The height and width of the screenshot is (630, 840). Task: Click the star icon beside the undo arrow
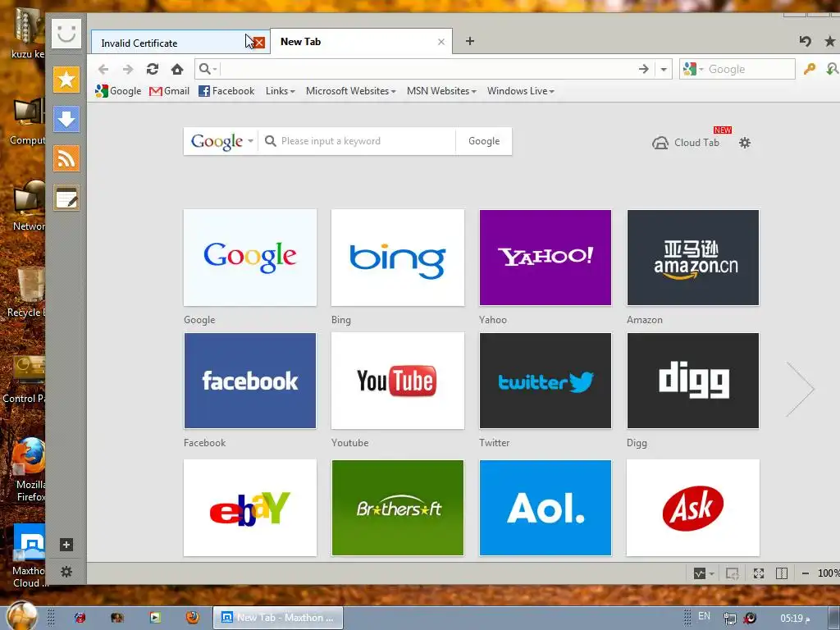point(830,41)
